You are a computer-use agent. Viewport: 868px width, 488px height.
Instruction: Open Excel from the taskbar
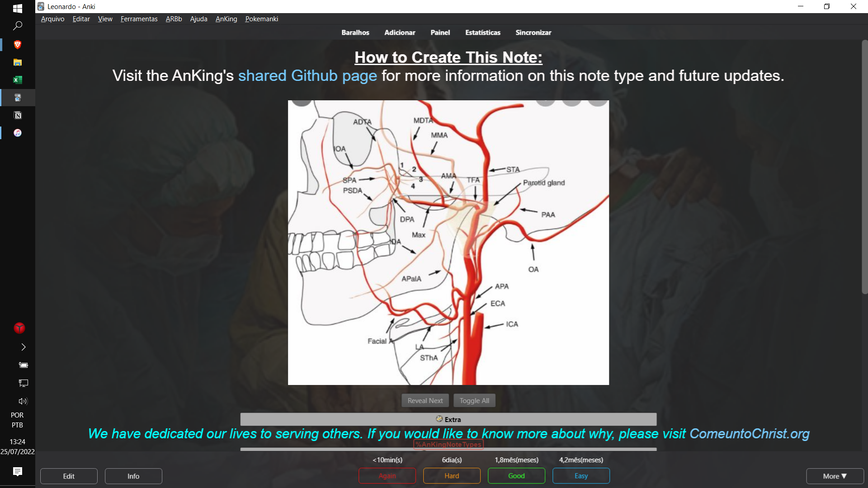[x=18, y=80]
